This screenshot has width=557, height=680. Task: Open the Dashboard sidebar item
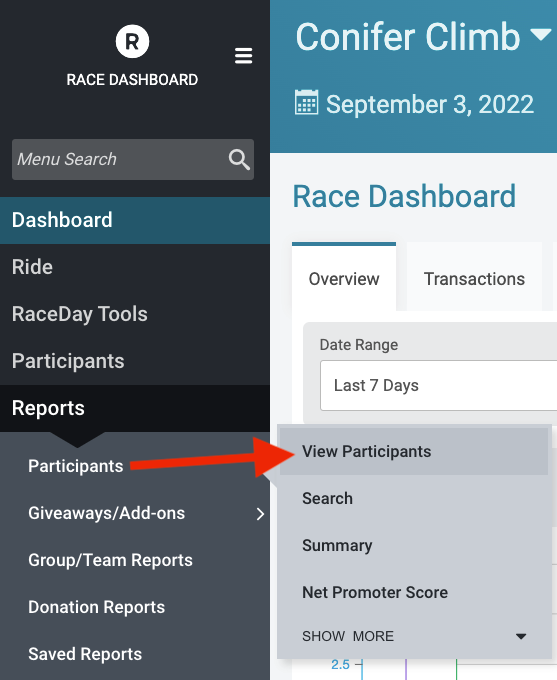[x=135, y=220]
